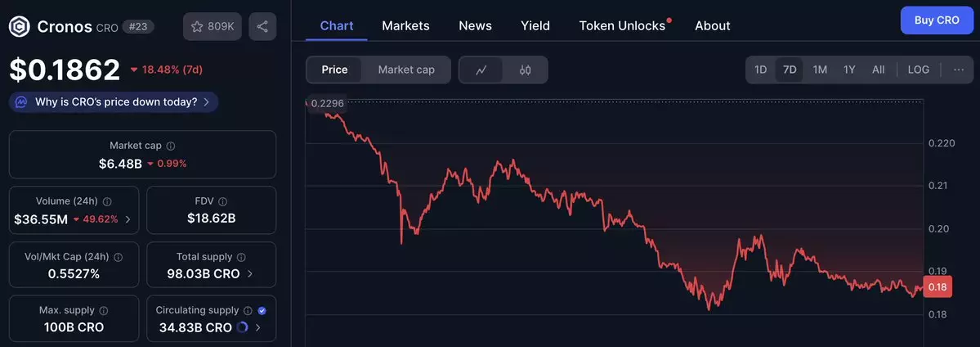The image size is (980, 347).
Task: Click the share icon next to watchlist
Action: [262, 26]
